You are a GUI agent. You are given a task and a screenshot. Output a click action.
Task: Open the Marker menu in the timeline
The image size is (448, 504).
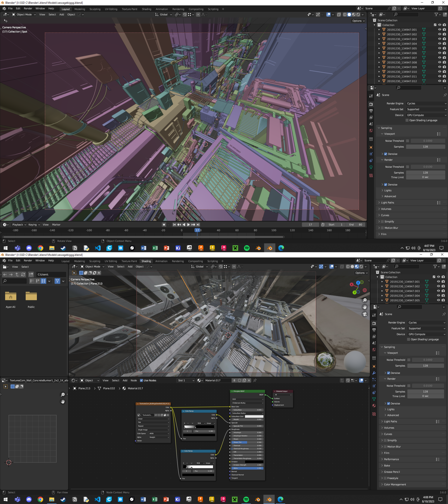(x=56, y=225)
